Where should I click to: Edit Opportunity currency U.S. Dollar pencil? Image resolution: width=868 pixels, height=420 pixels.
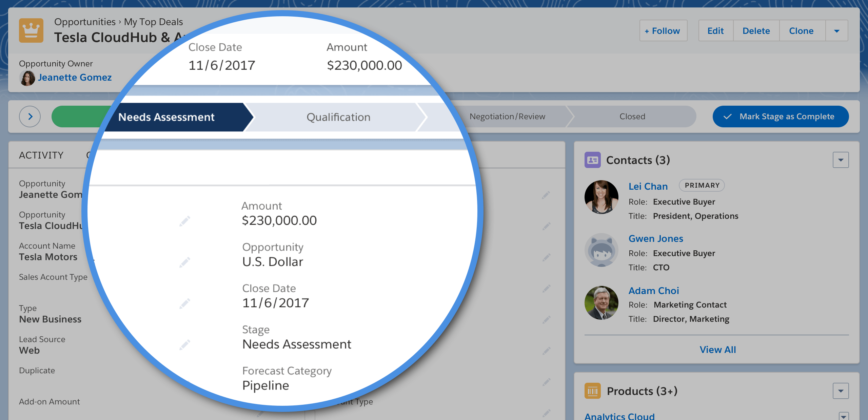click(184, 262)
